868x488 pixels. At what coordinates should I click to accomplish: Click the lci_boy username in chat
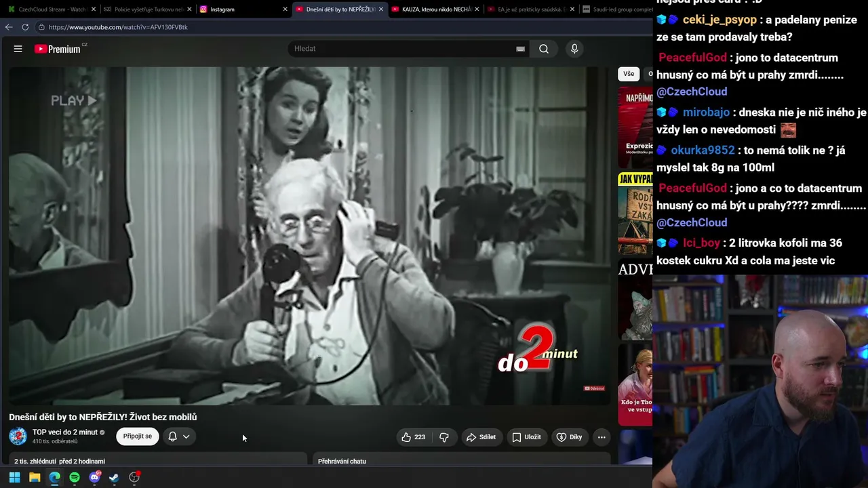point(701,243)
